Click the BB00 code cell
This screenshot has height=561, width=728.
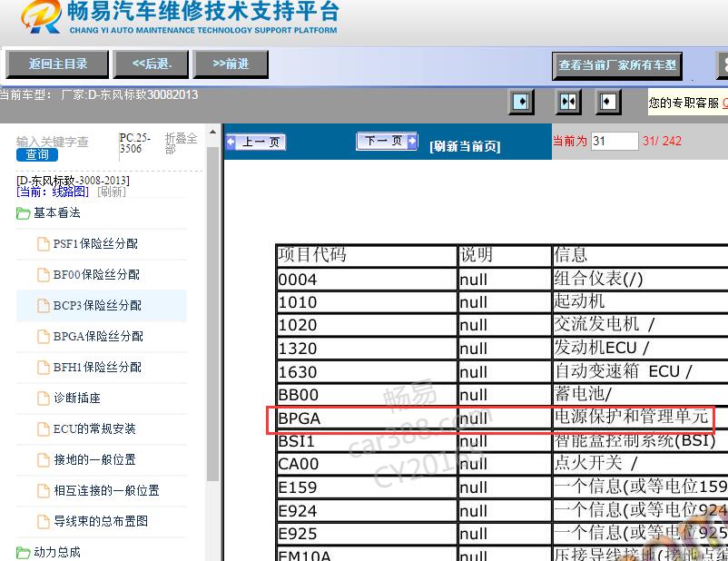click(x=367, y=395)
